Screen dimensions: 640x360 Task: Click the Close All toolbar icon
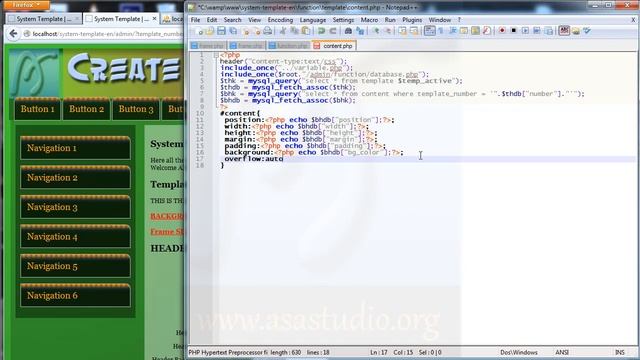click(257, 31)
